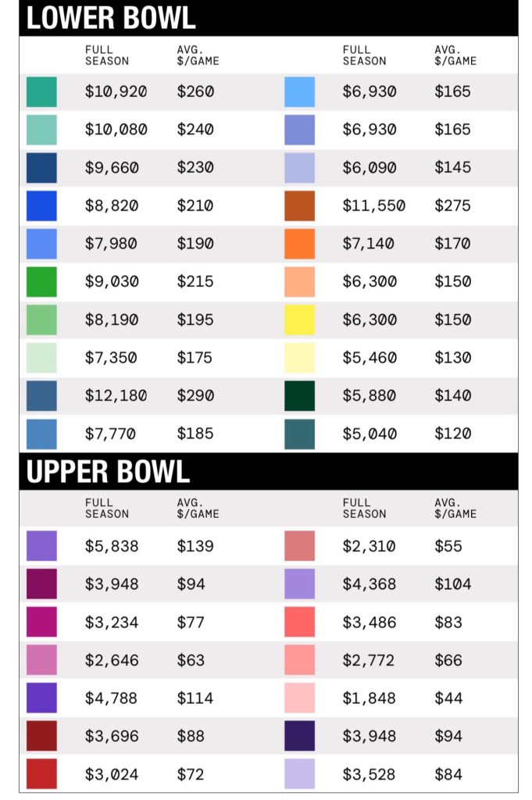The width and height of the screenshot is (532, 800).
Task: Choose the light pink swatch at $1,848
Action: pyautogui.click(x=299, y=698)
